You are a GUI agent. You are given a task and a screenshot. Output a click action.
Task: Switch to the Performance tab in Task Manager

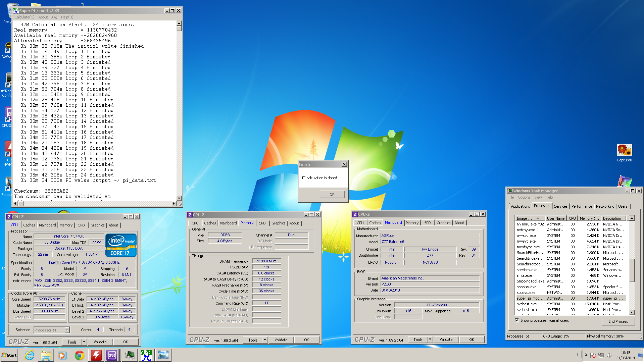coord(582,206)
